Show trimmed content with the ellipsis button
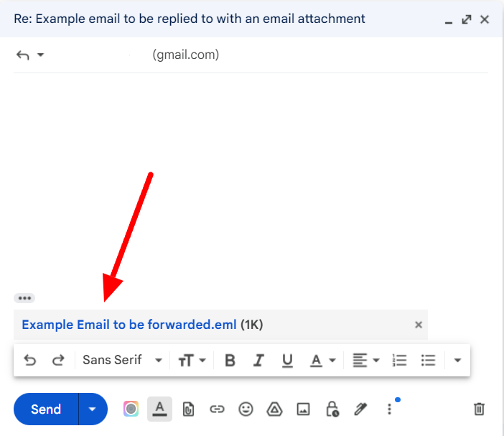 click(x=24, y=298)
